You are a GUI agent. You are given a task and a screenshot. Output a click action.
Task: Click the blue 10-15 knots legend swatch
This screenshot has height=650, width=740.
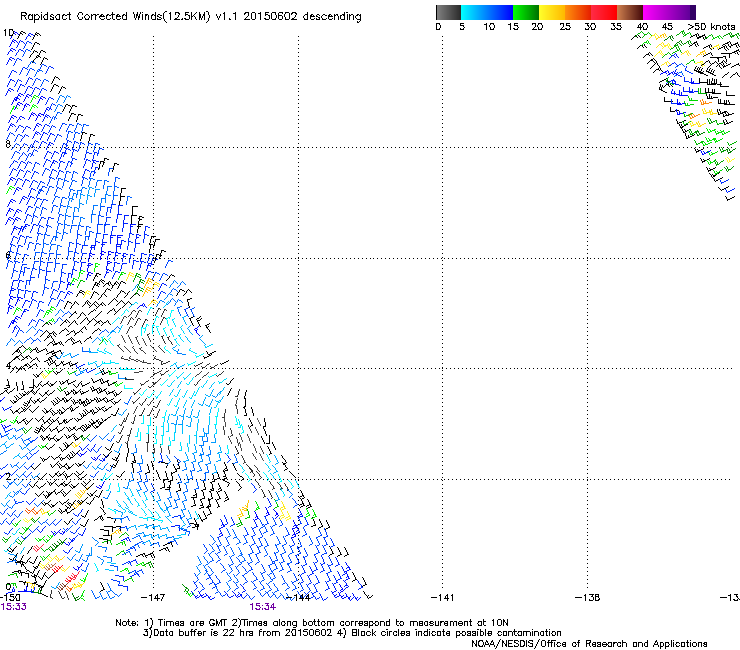[500, 12]
